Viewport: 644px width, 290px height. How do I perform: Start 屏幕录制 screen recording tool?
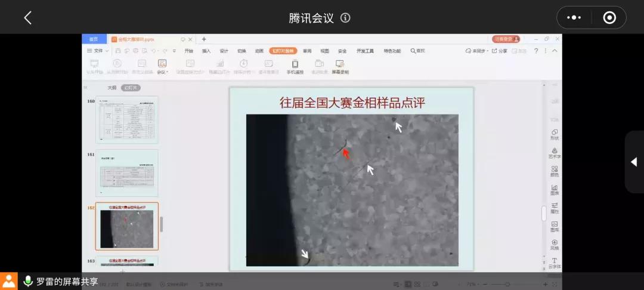pyautogui.click(x=340, y=67)
